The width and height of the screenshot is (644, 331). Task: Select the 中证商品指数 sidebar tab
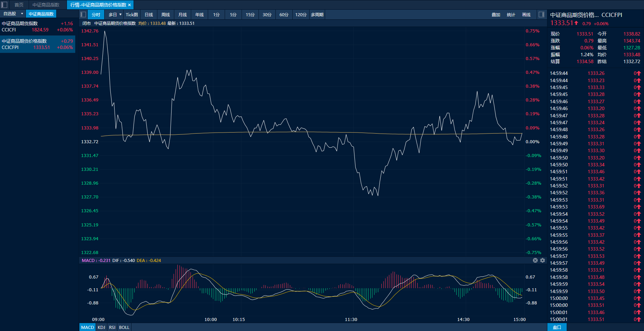[x=41, y=14]
